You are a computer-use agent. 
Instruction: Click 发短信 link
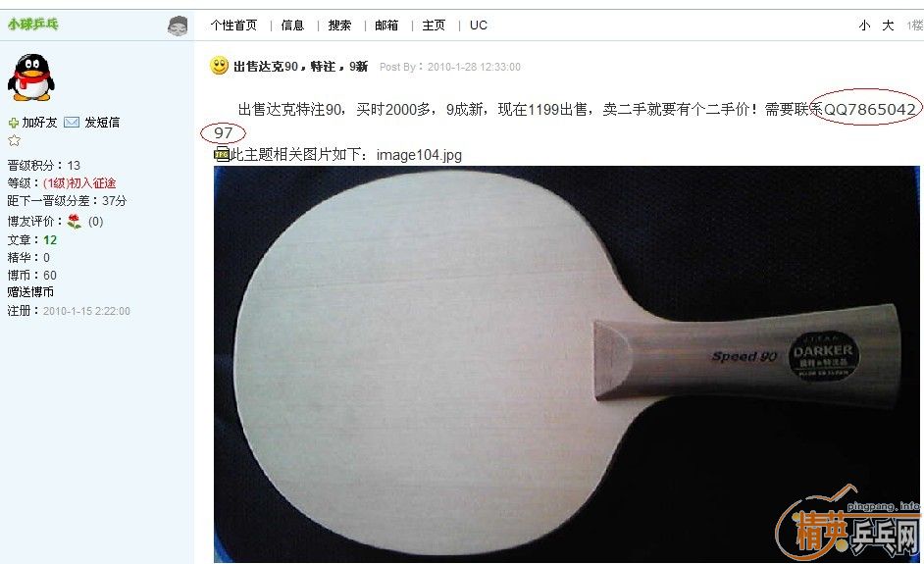[x=102, y=123]
